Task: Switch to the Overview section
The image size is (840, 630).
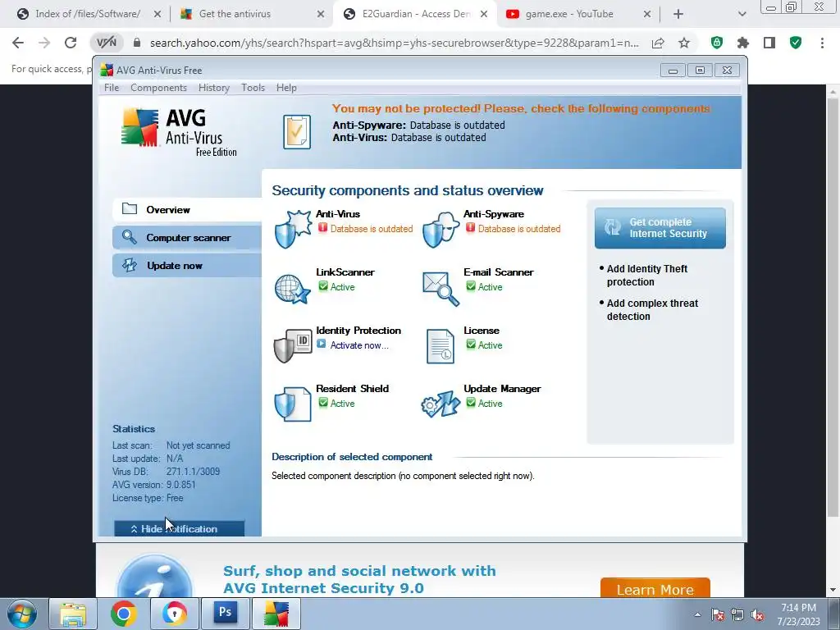Action: (x=187, y=209)
